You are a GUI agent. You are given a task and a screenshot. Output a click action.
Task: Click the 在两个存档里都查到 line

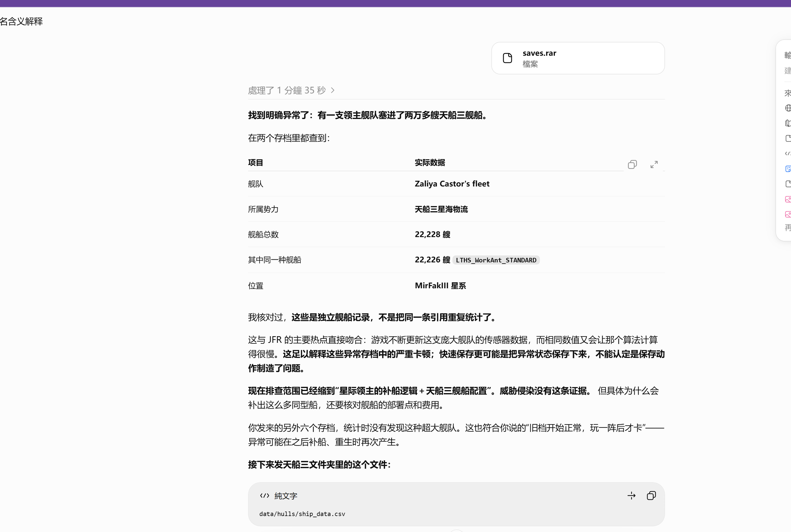289,138
